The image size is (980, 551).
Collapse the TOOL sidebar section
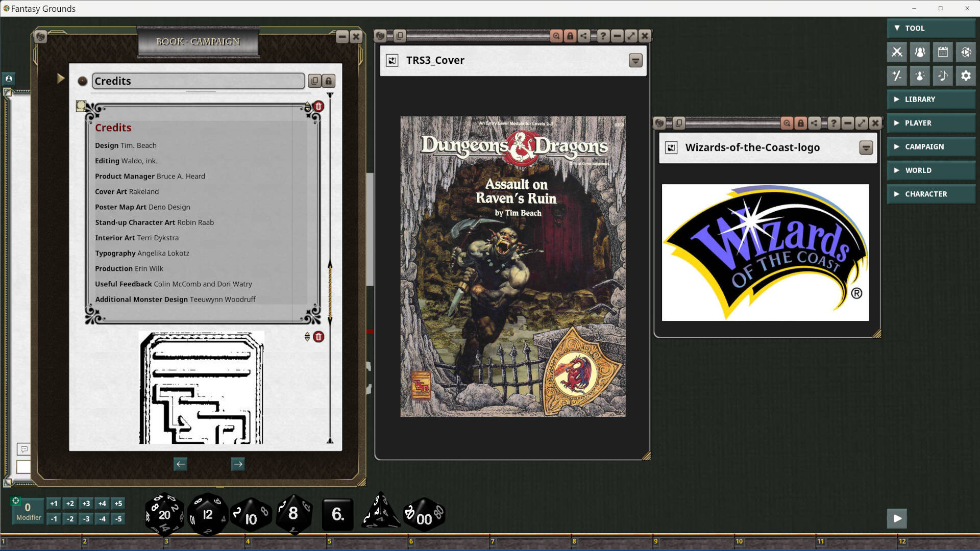tap(930, 28)
